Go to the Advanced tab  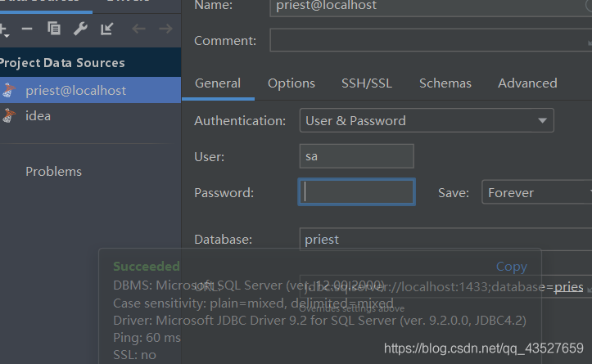(527, 83)
